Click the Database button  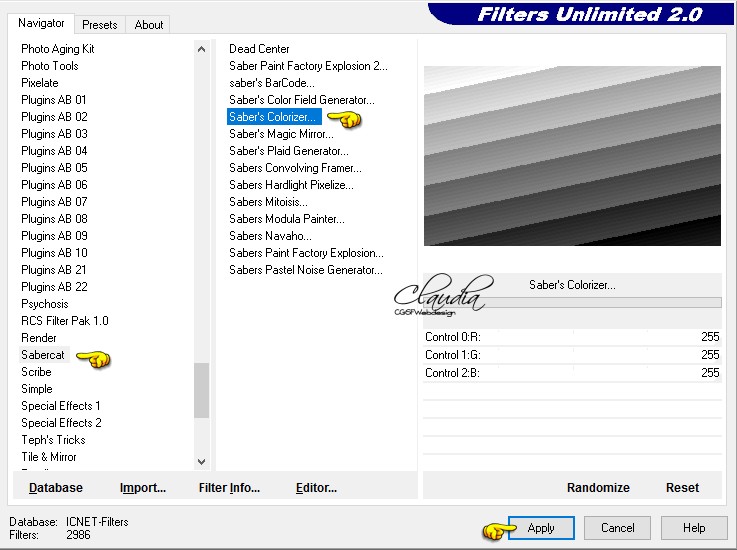click(55, 488)
